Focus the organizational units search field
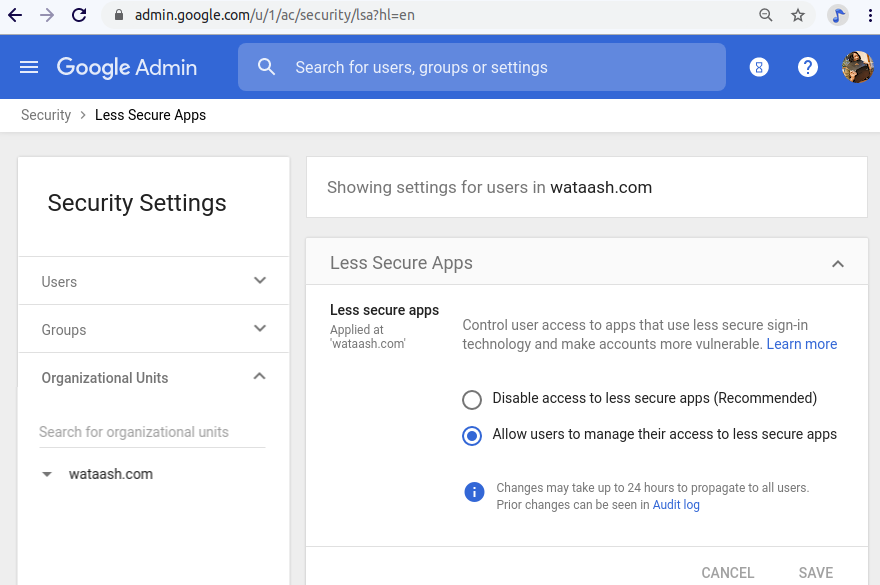 point(152,432)
